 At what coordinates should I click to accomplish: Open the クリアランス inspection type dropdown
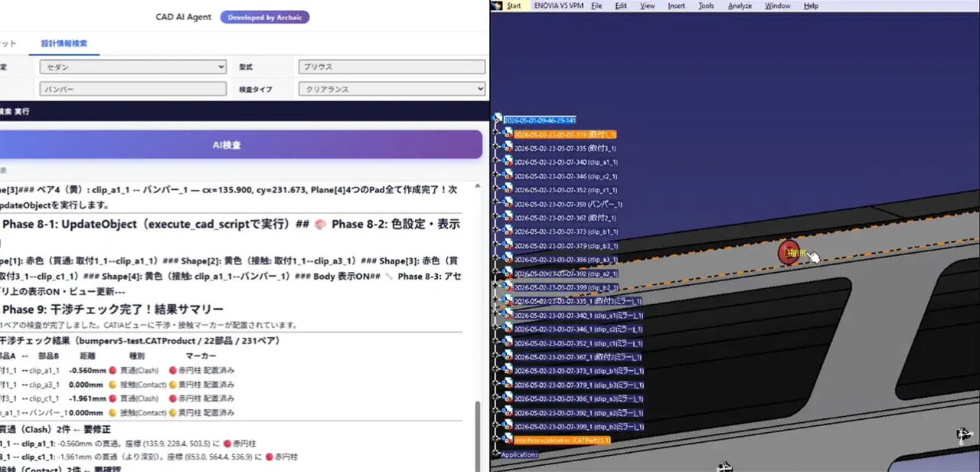point(392,89)
